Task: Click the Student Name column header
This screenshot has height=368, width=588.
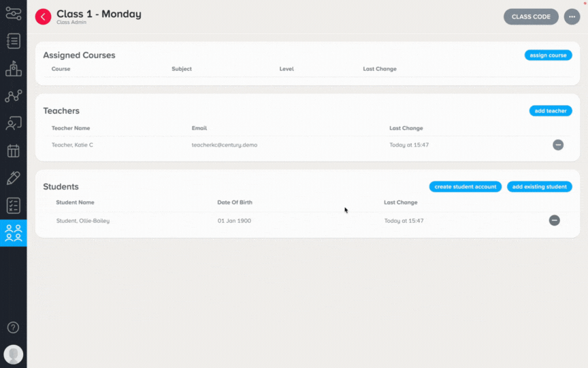Action: point(75,202)
